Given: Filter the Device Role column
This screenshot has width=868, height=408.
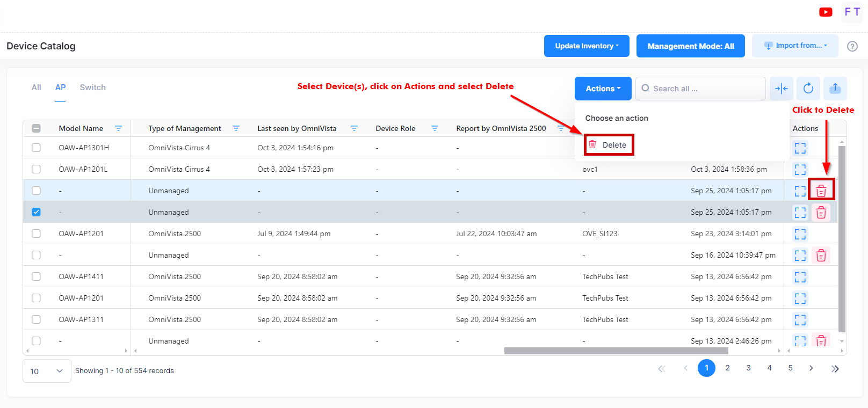Looking at the screenshot, I should pos(435,128).
